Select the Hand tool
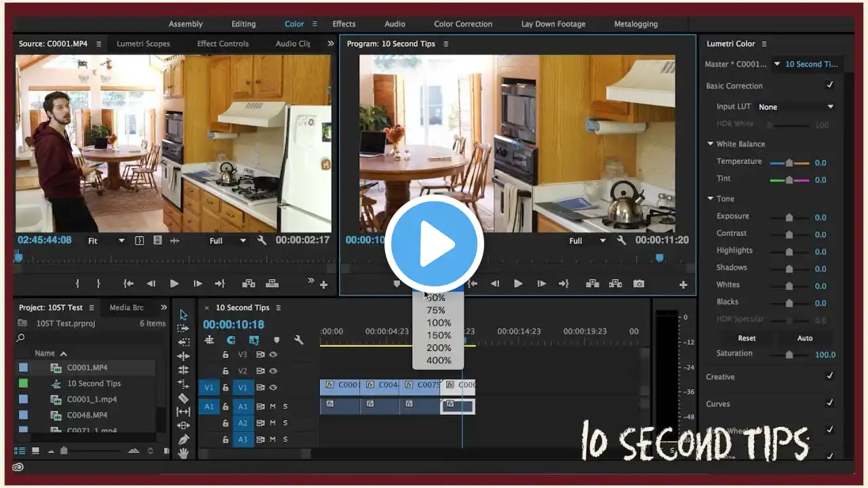The height and width of the screenshot is (488, 868). point(183,453)
